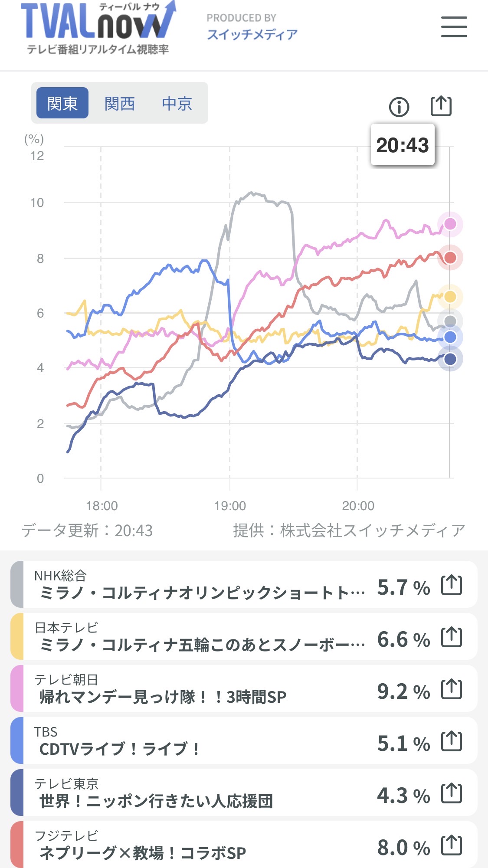The height and width of the screenshot is (868, 488).
Task: Click the red フジテレビ chart data point
Action: (x=450, y=258)
